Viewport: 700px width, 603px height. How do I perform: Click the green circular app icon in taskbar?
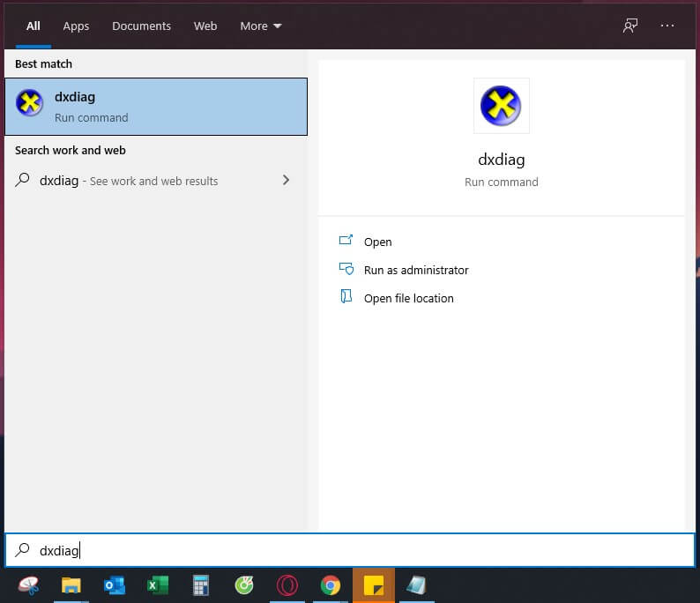[244, 585]
